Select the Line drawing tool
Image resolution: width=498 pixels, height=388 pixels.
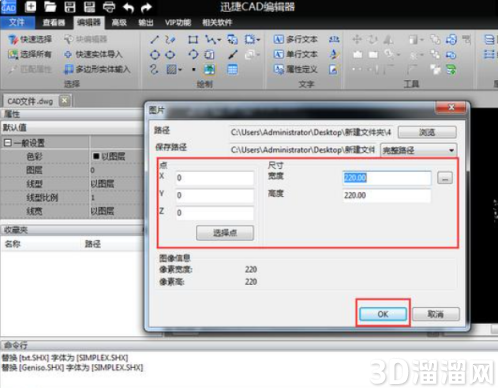coord(154,40)
